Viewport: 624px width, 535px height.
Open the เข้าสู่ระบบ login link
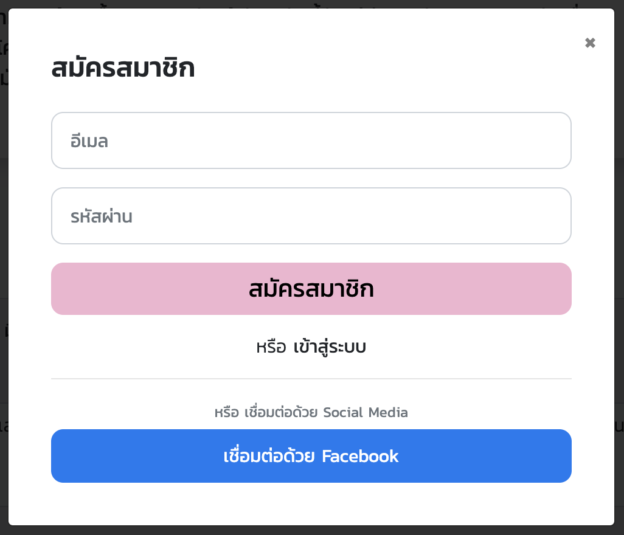(x=330, y=347)
